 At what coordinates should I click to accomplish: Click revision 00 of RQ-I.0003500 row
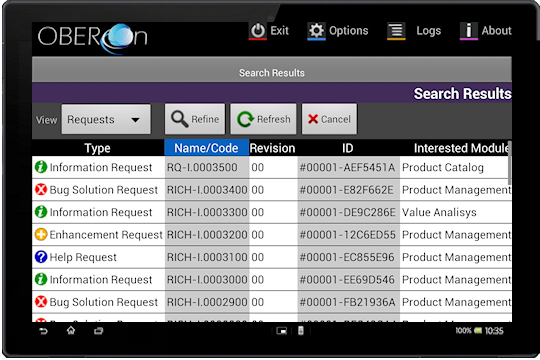tap(258, 167)
